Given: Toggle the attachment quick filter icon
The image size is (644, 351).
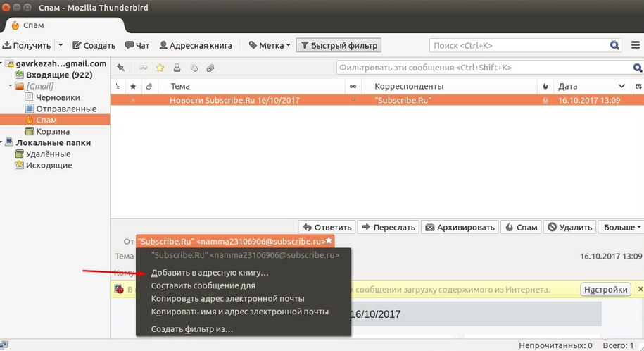Looking at the screenshot, I should [210, 68].
